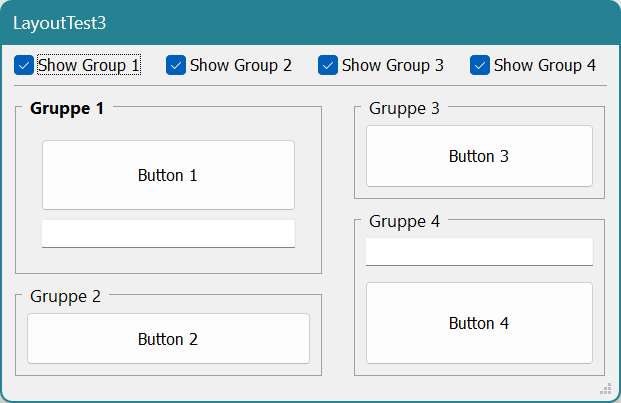Focus the text field below Button 1

point(168,234)
